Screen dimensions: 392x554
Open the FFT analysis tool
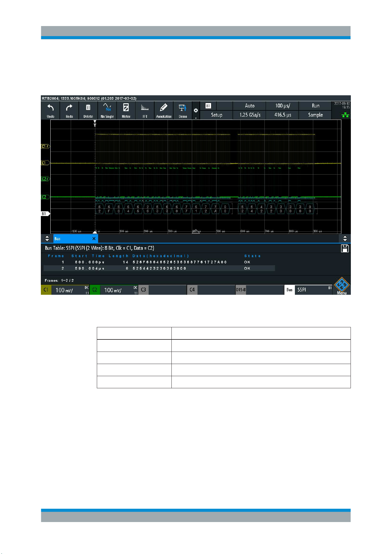coord(145,111)
